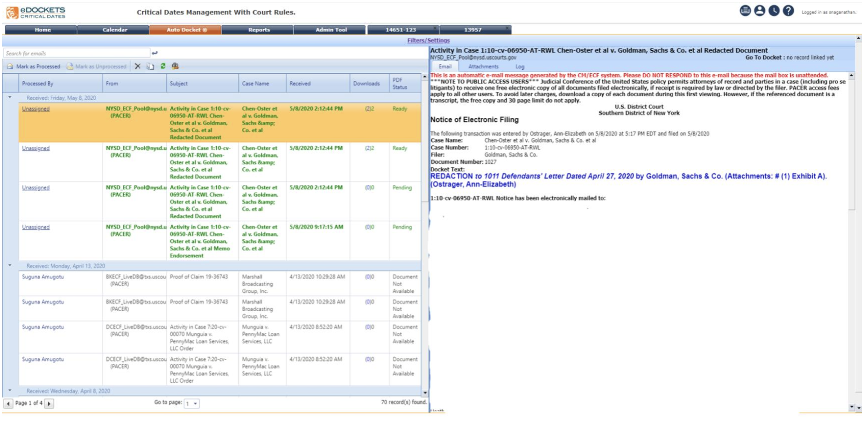This screenshot has width=868, height=422.
Task: Click the Mark as Unprocessed button label
Action: coord(101,67)
